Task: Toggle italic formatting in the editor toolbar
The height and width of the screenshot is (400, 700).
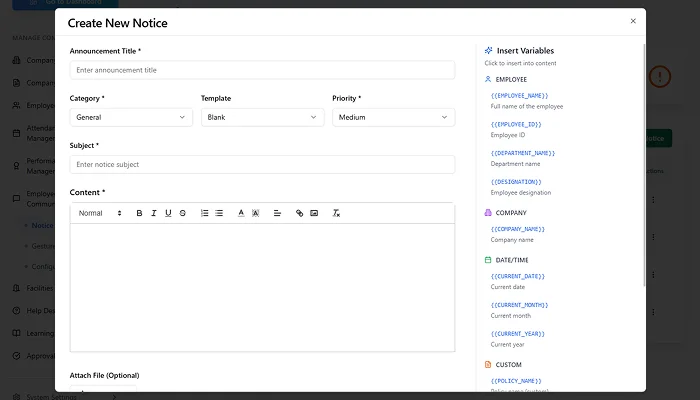Action: coord(154,213)
